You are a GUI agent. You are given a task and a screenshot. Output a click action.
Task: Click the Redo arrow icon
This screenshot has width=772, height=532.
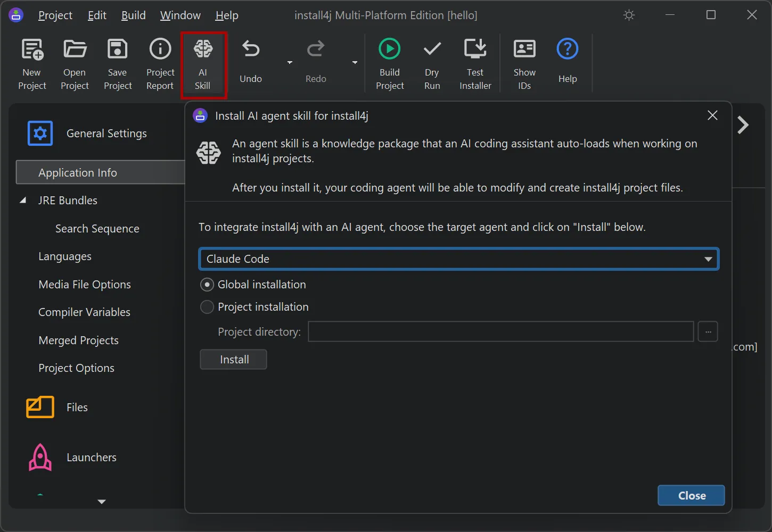316,49
